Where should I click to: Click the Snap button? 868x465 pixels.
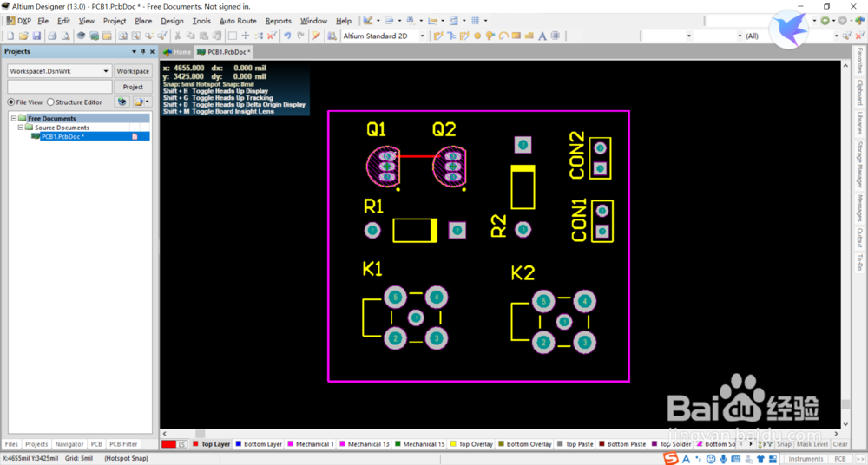784,444
